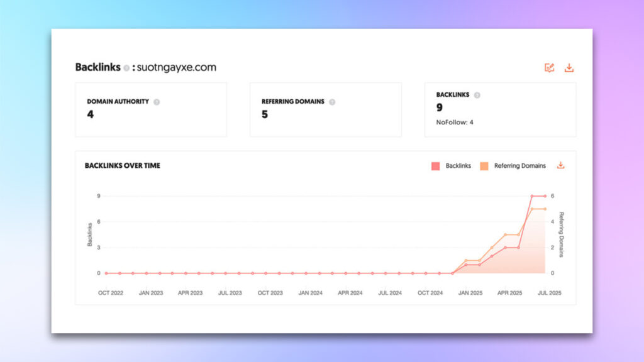Click the Referring Domains legend label
644x362 pixels.
[520, 166]
